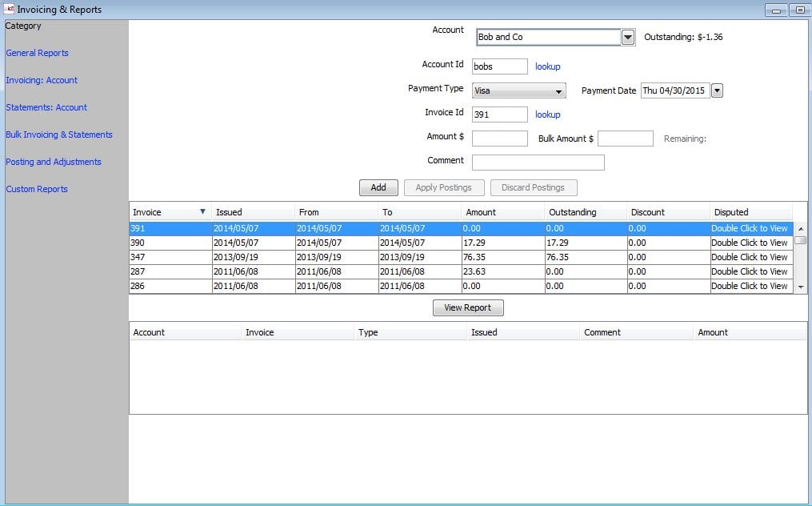Select Bulk Invoicing & Statements

point(59,135)
